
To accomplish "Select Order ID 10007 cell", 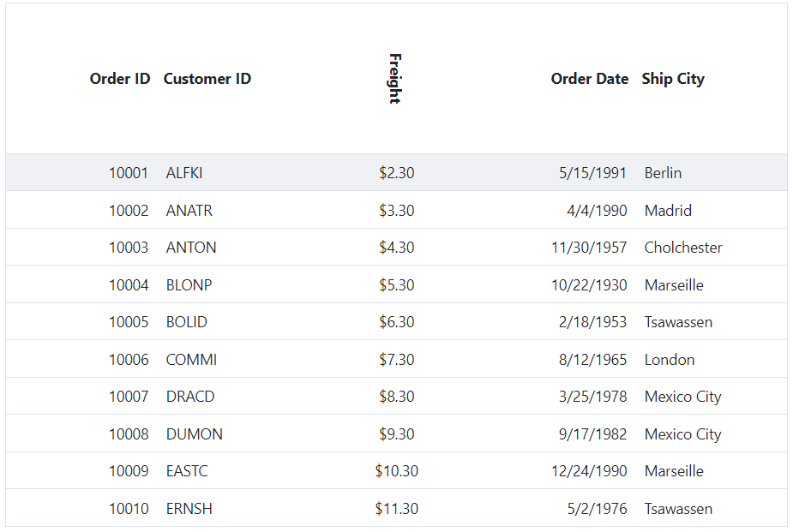I will (129, 397).
